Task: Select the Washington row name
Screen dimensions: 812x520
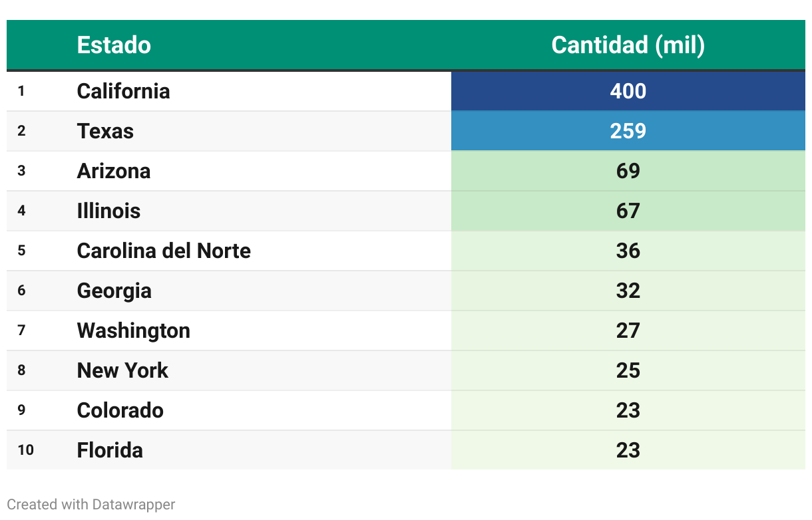Action: pos(133,331)
